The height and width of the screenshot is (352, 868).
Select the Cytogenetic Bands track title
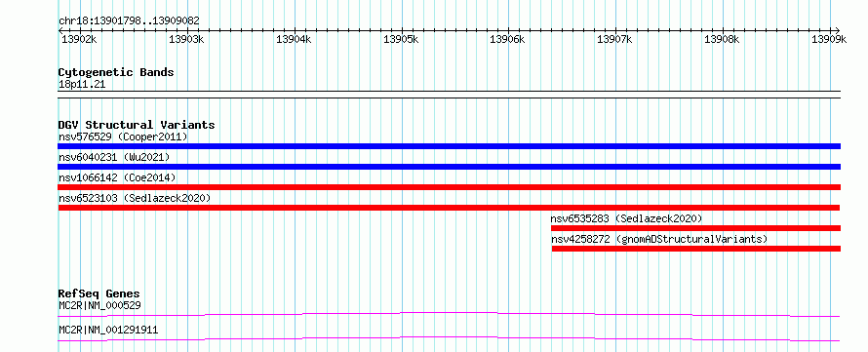tap(116, 72)
